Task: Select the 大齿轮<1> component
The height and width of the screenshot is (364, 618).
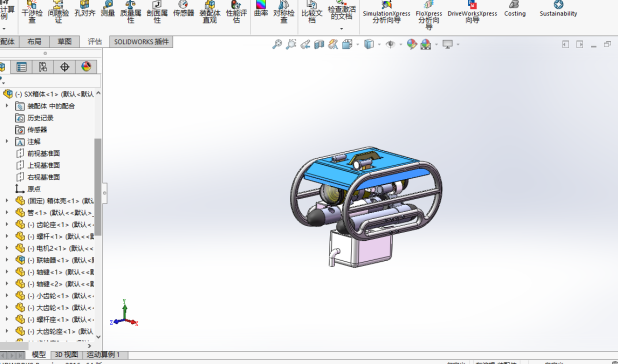Action: point(54,307)
